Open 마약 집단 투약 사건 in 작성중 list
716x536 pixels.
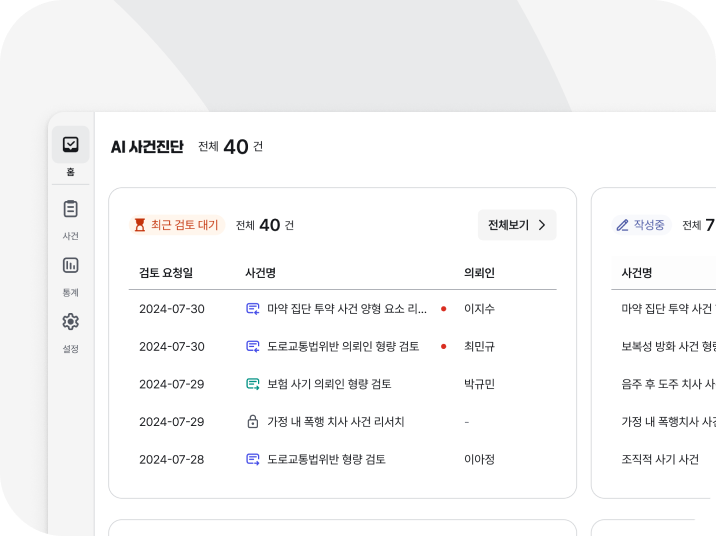tap(668, 309)
